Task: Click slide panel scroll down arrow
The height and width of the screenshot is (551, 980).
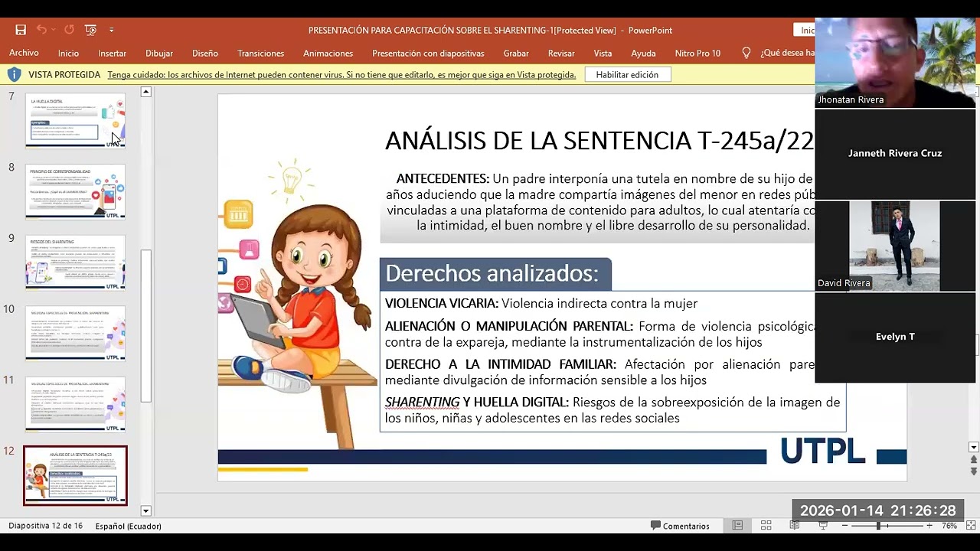Action: [145, 510]
